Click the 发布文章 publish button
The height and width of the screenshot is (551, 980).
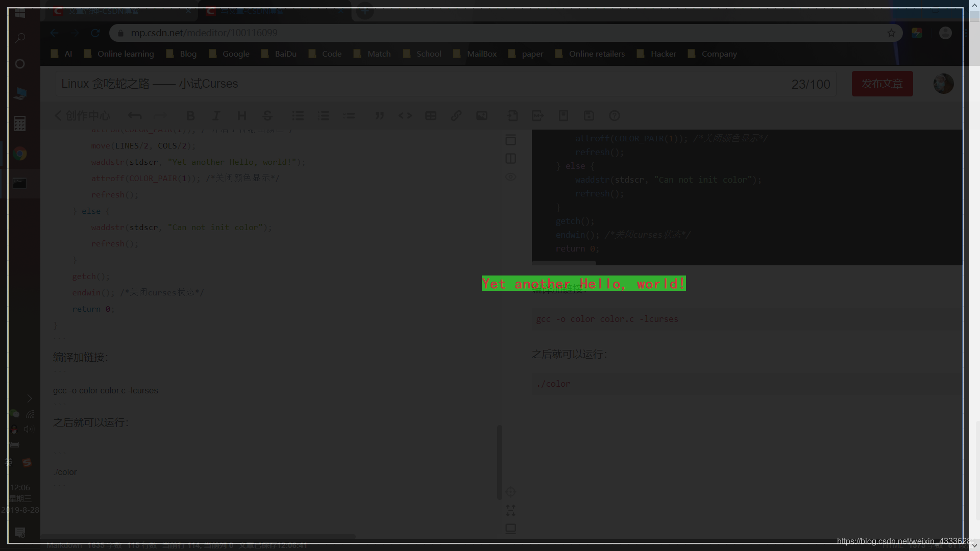[x=881, y=83]
